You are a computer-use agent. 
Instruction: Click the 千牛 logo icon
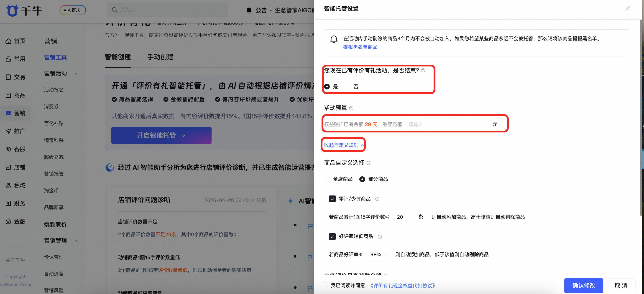pos(12,10)
